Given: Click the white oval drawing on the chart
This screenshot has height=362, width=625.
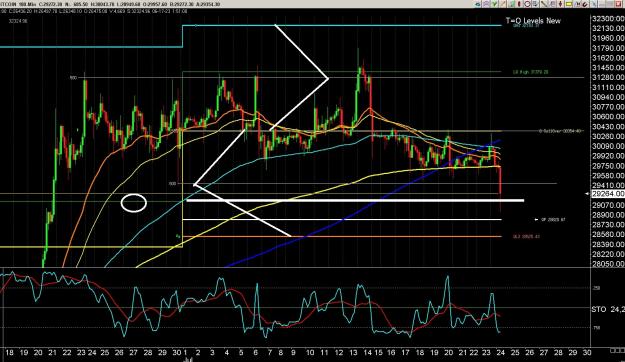Looking at the screenshot, I should pyautogui.click(x=134, y=203).
